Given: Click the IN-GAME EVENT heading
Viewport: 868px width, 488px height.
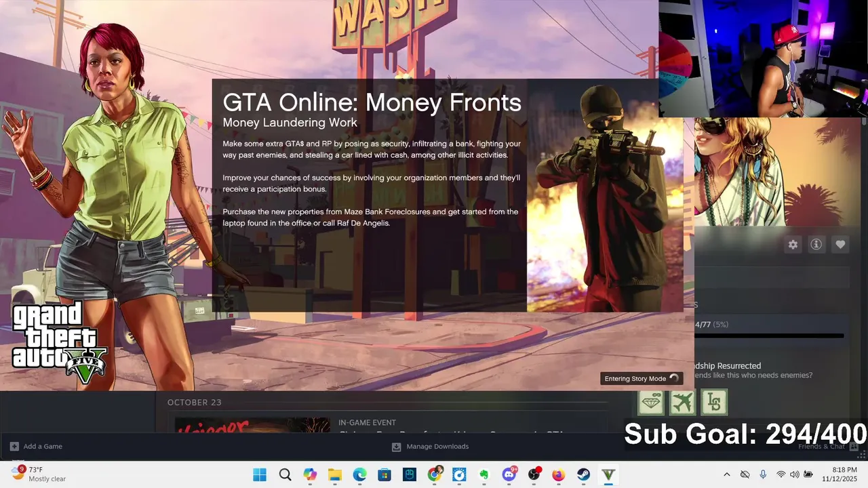Looking at the screenshot, I should 367,423.
